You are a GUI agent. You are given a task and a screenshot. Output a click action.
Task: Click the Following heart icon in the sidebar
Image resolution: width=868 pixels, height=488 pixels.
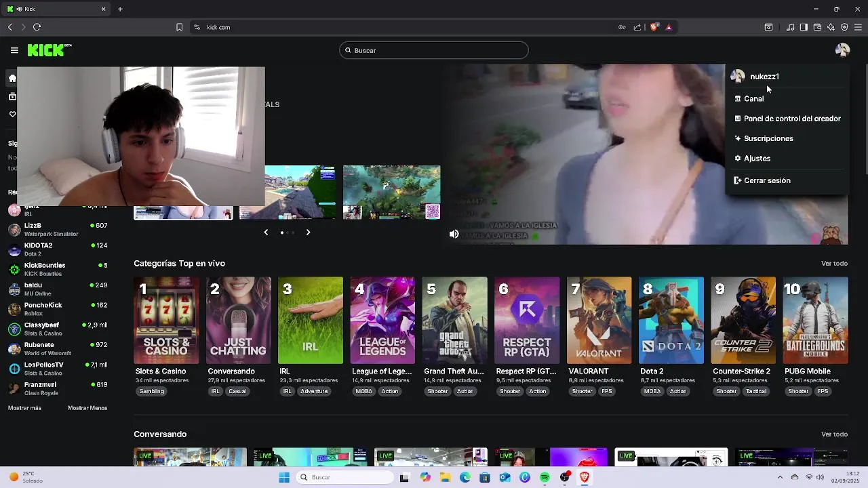pos(12,114)
